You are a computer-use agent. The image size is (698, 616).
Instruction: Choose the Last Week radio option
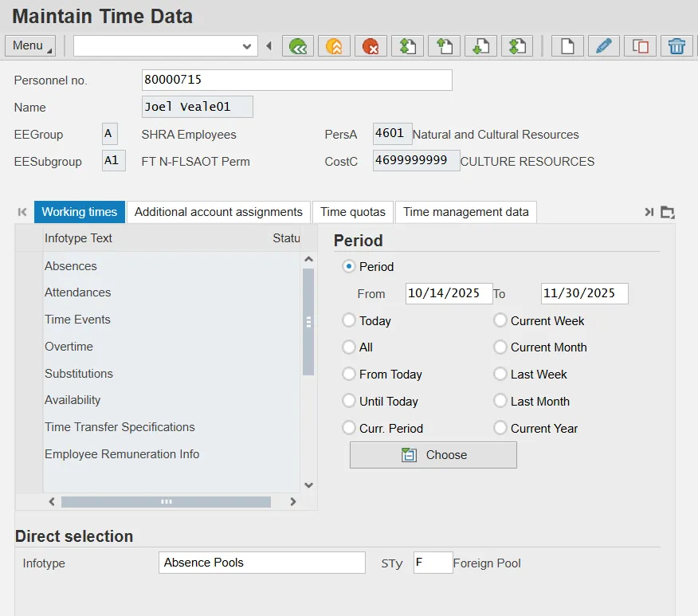tap(500, 375)
